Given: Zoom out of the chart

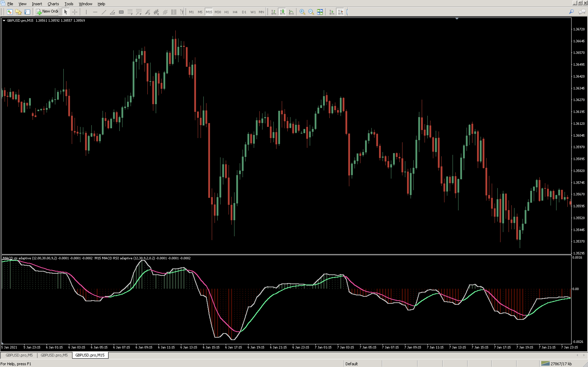Looking at the screenshot, I should click(311, 12).
